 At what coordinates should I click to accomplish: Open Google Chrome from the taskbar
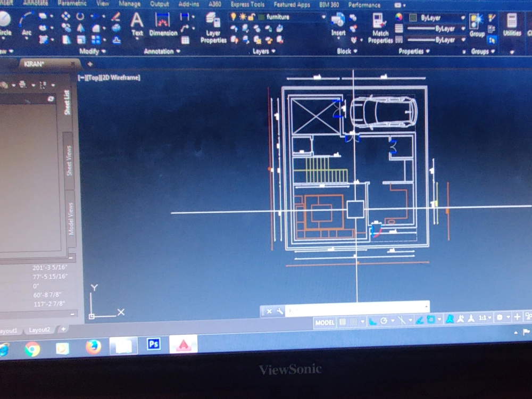pos(32,349)
